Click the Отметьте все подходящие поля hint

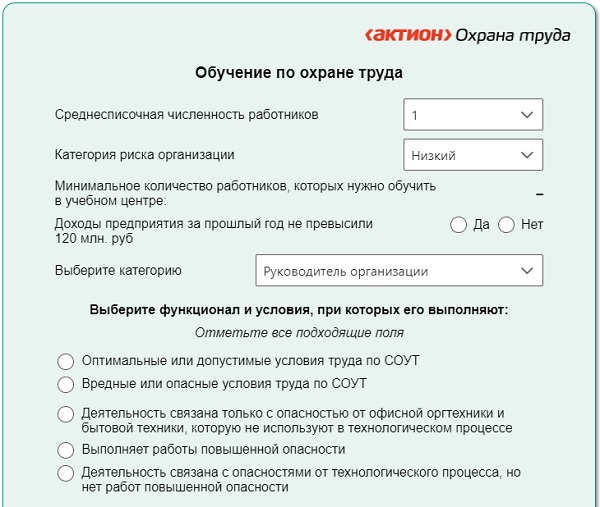click(x=299, y=333)
